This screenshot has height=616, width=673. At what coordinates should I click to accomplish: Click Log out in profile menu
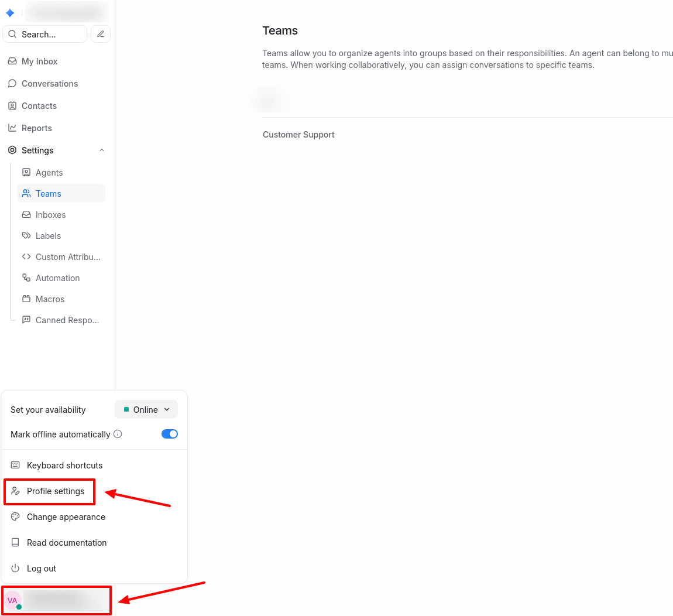coord(42,569)
